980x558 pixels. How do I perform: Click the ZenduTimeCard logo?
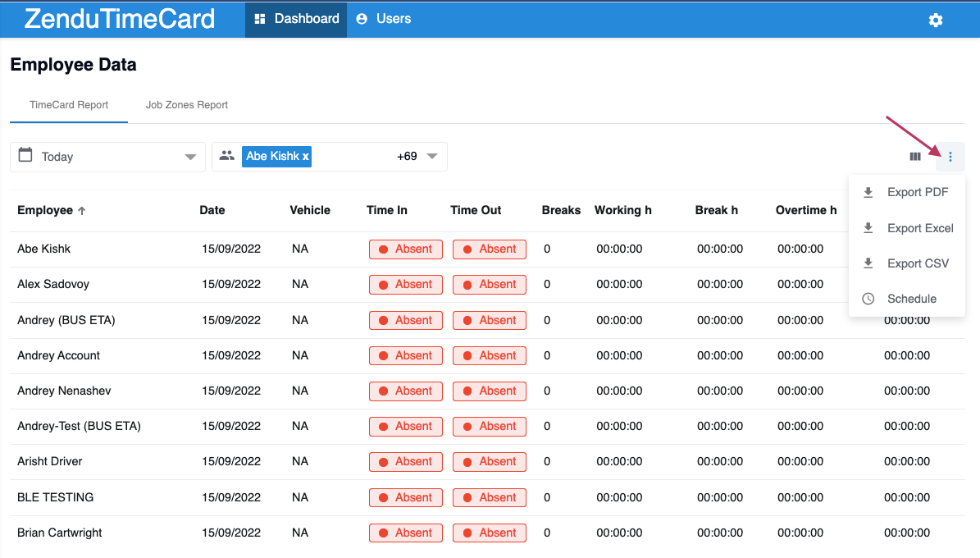click(x=120, y=19)
